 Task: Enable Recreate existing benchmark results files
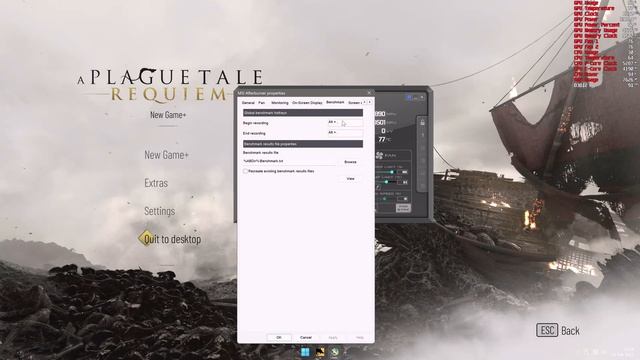(x=245, y=171)
